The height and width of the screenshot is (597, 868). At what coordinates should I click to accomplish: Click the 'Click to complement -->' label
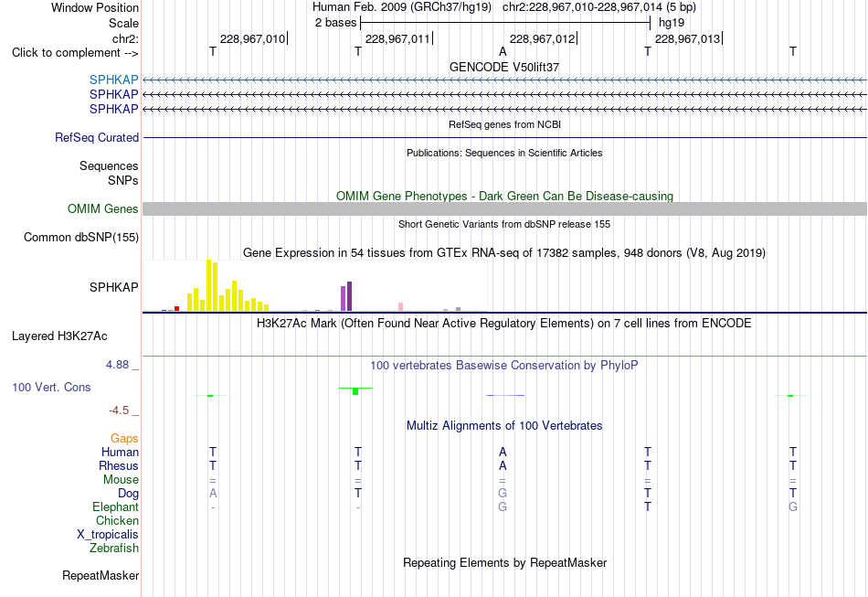point(75,53)
